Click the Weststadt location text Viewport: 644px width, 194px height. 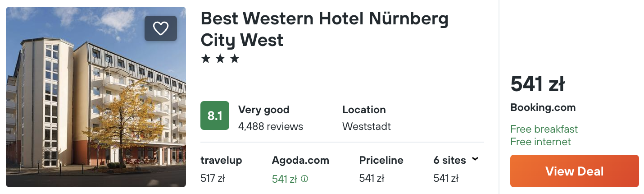click(x=367, y=126)
